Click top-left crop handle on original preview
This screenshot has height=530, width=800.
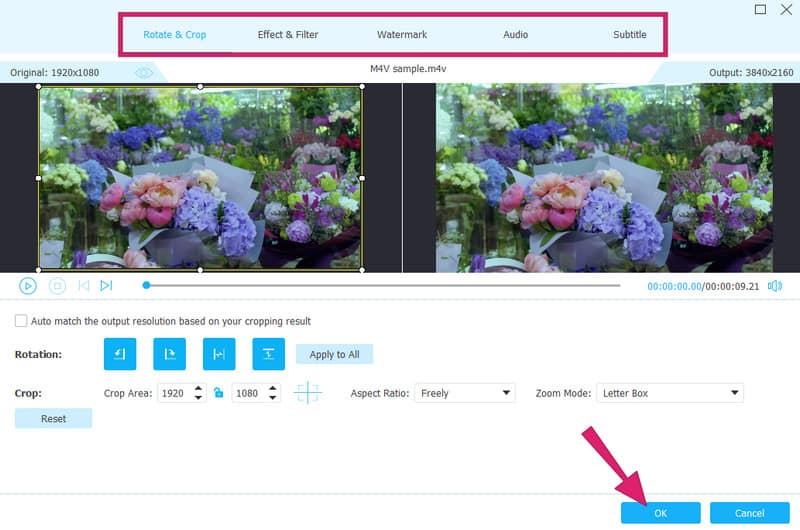click(39, 87)
